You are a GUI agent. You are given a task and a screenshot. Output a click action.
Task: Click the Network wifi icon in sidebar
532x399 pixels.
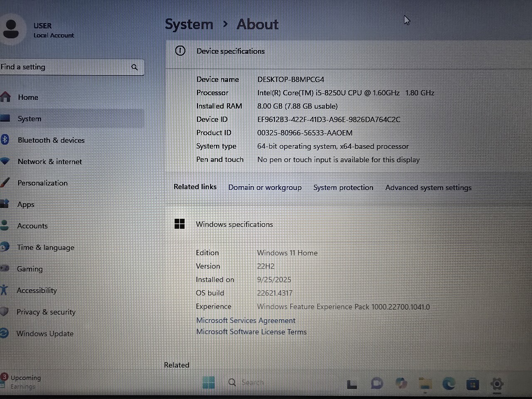point(5,161)
